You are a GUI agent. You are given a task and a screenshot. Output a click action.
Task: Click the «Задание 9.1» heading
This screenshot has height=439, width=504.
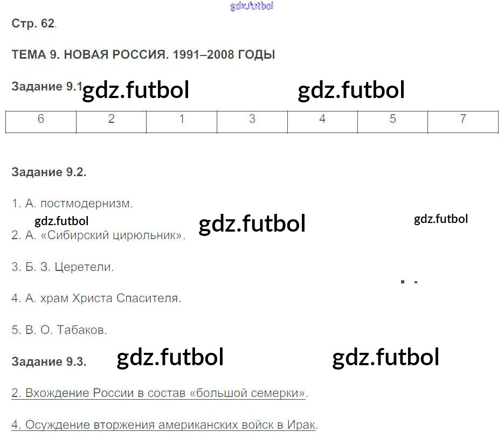(x=46, y=87)
